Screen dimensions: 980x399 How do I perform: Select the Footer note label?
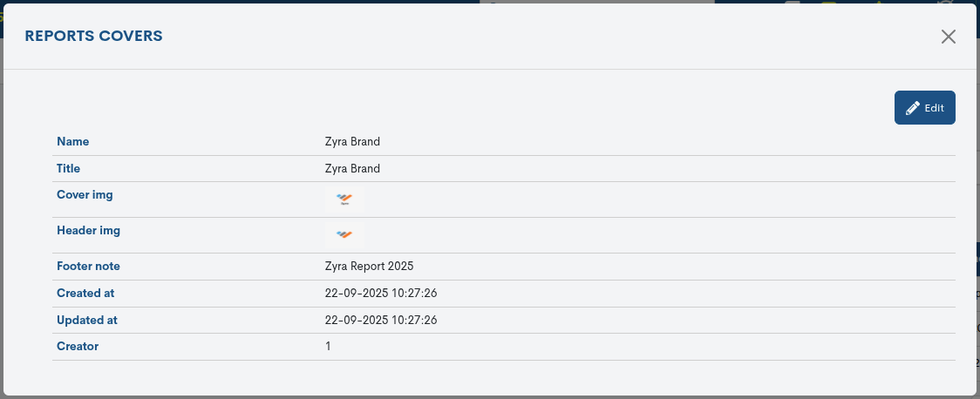point(88,266)
